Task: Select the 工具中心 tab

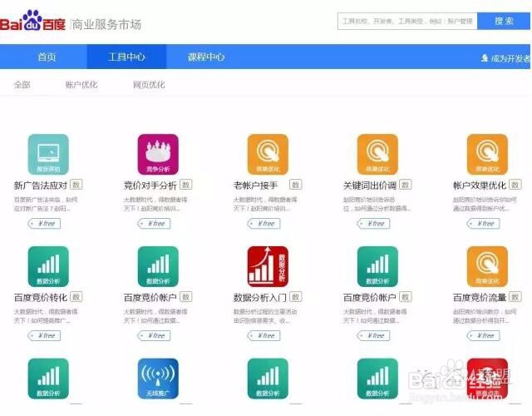Action: tap(126, 57)
